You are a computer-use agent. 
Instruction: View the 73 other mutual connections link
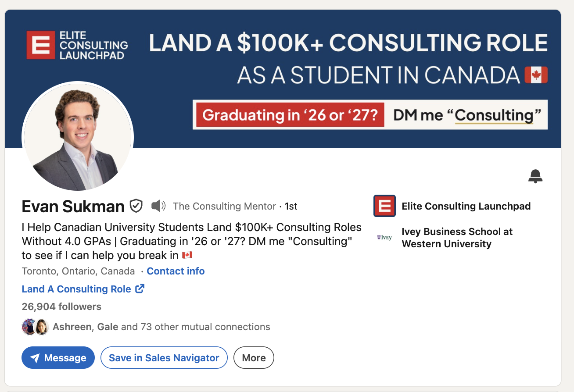pyautogui.click(x=196, y=327)
